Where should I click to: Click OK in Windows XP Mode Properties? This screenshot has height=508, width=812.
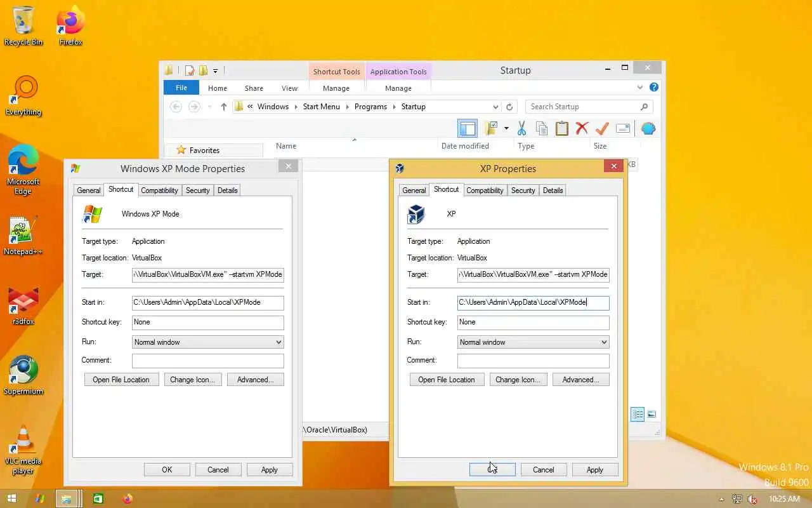click(x=167, y=470)
